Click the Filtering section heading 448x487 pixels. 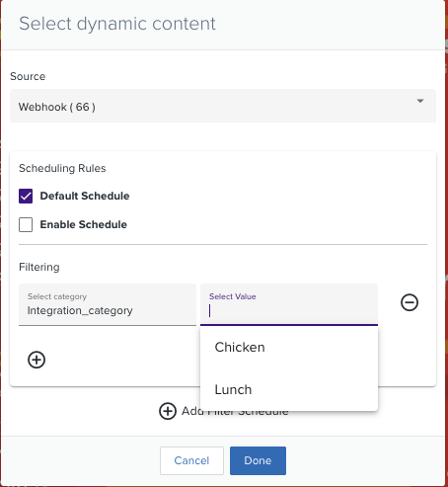(39, 267)
